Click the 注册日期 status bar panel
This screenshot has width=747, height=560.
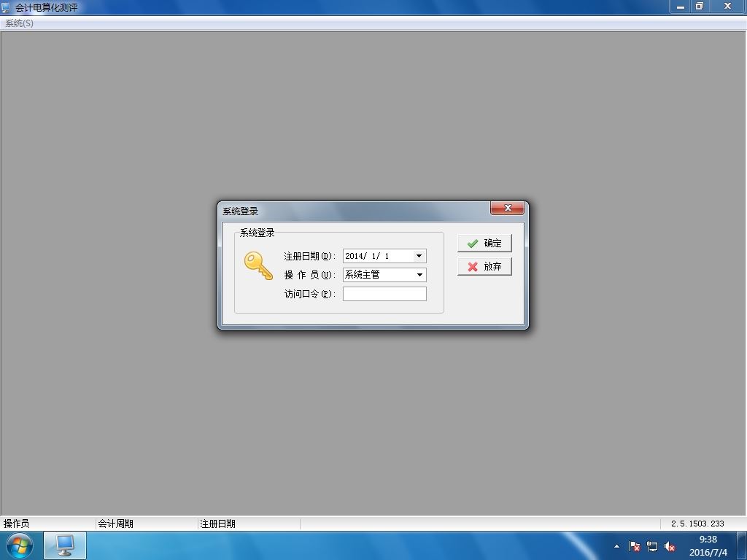coord(249,524)
